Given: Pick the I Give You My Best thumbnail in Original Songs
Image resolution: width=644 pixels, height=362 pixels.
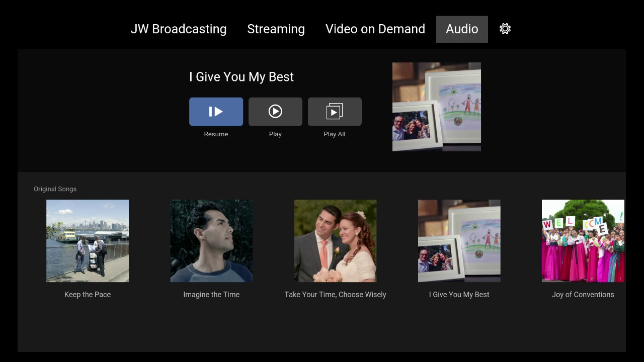Looking at the screenshot, I should click(x=459, y=241).
